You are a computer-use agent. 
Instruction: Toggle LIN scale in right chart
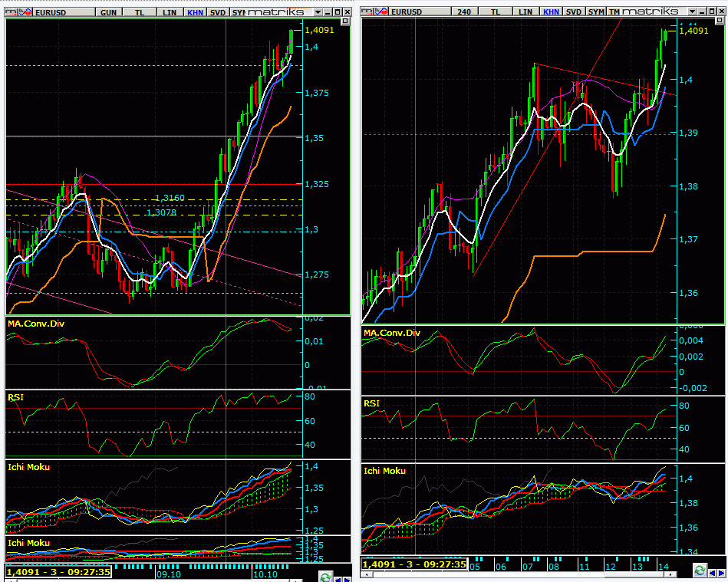pos(525,12)
